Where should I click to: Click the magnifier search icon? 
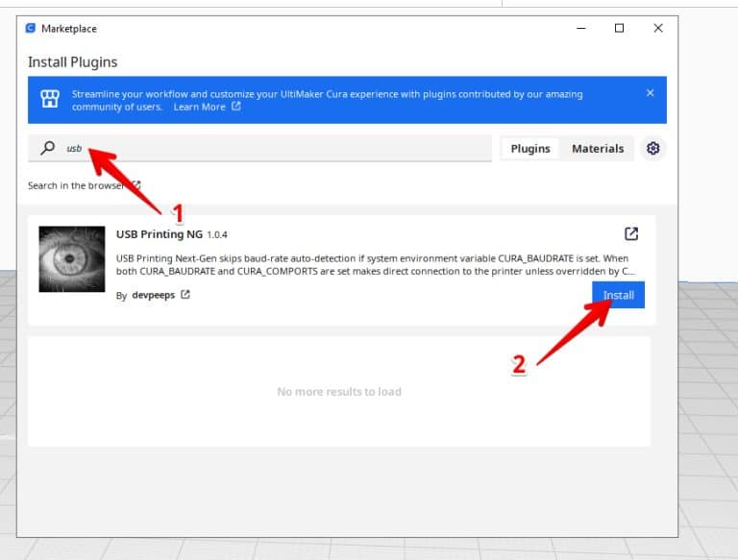pos(47,148)
